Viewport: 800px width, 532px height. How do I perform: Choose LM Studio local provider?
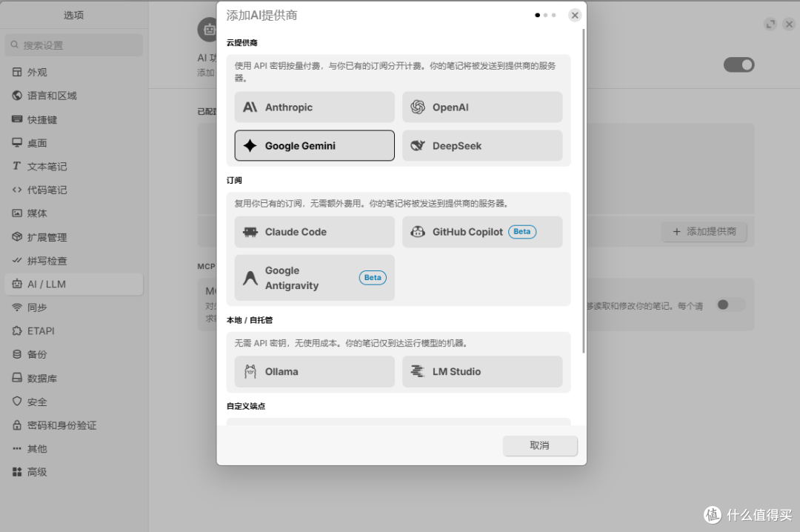tap(482, 372)
